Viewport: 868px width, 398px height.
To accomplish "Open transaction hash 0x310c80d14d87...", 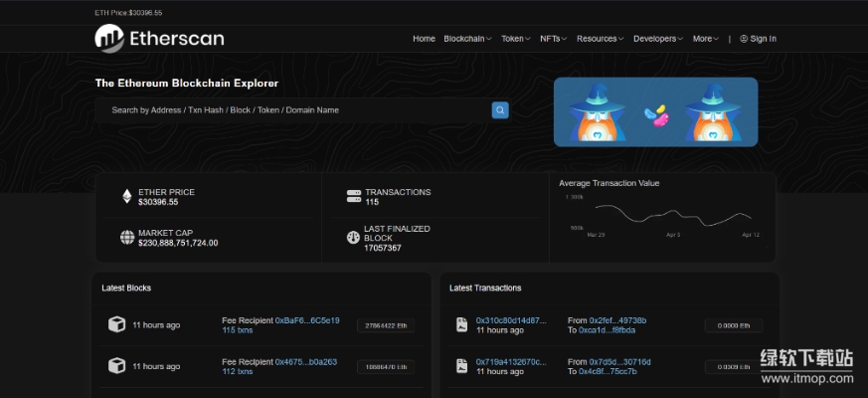I will click(511, 320).
